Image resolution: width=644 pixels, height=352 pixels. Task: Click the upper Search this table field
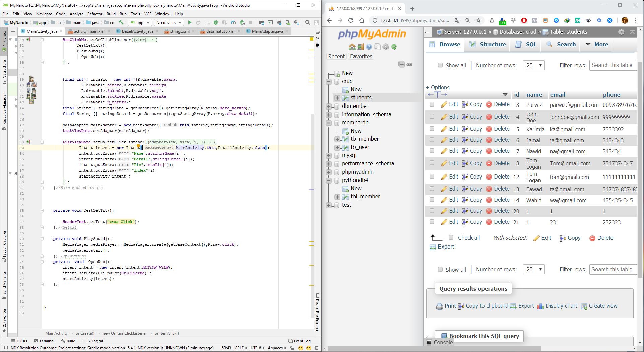(x=613, y=65)
